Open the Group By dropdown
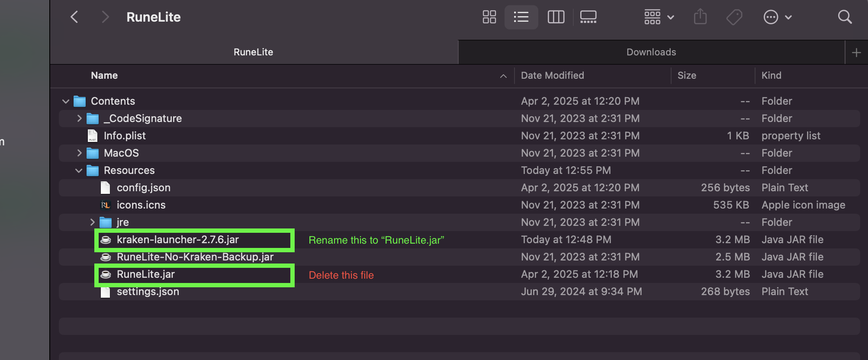 659,17
